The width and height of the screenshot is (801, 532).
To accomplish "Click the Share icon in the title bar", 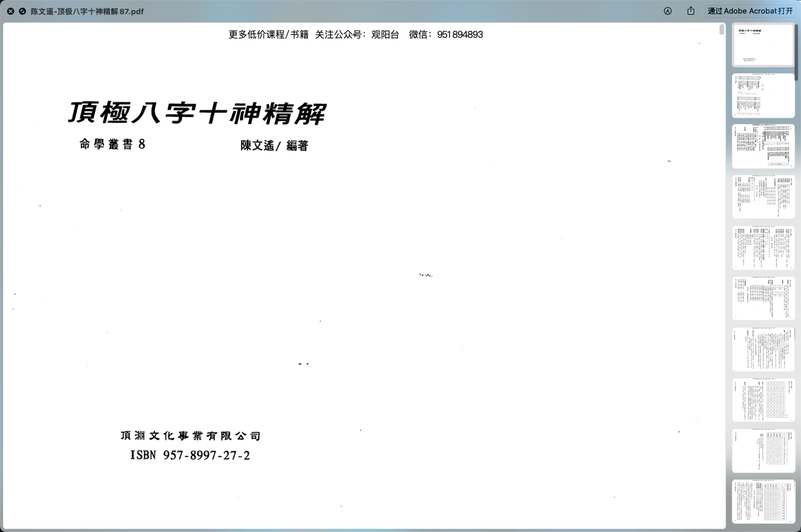I will [x=691, y=11].
